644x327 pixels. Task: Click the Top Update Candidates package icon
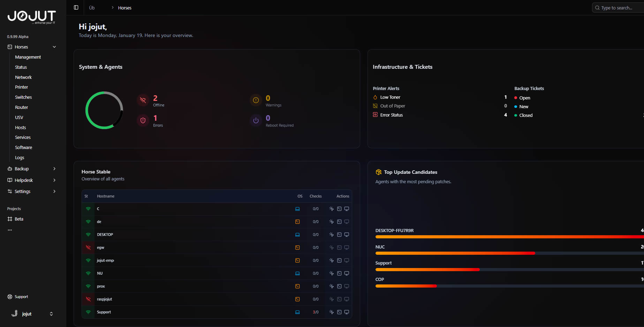tap(378, 172)
